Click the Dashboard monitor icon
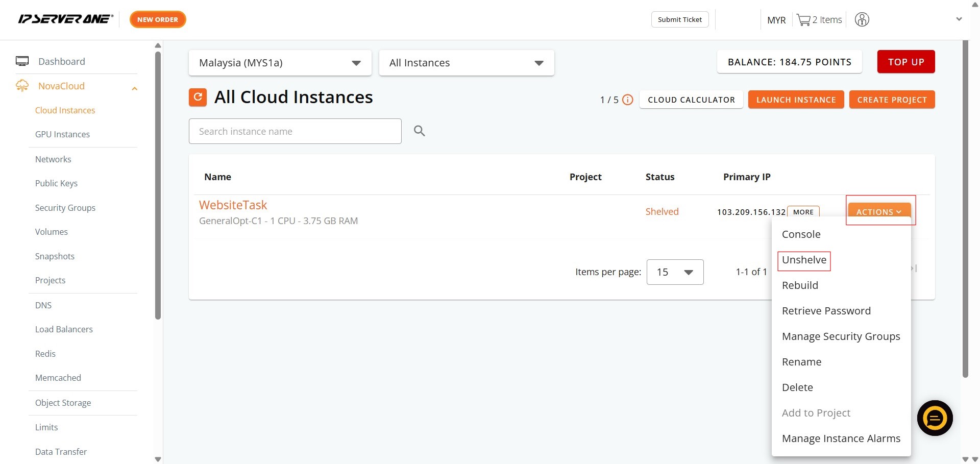980x464 pixels. tap(22, 61)
